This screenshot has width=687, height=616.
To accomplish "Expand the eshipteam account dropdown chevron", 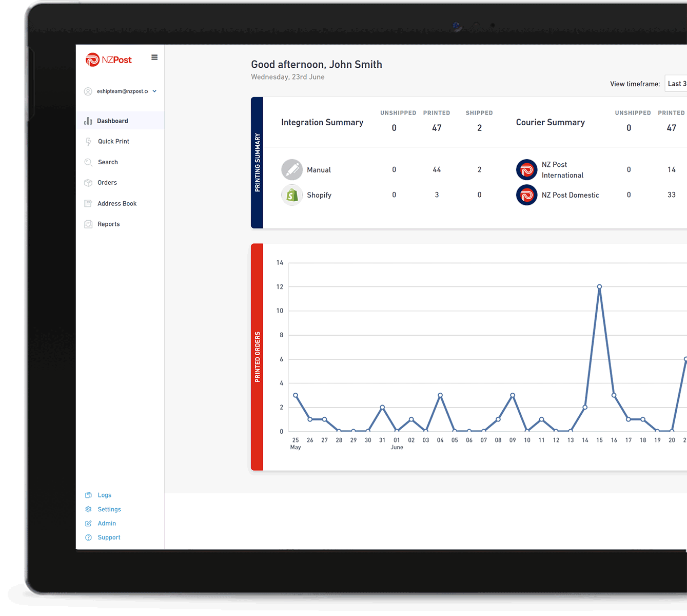I will click(x=154, y=91).
